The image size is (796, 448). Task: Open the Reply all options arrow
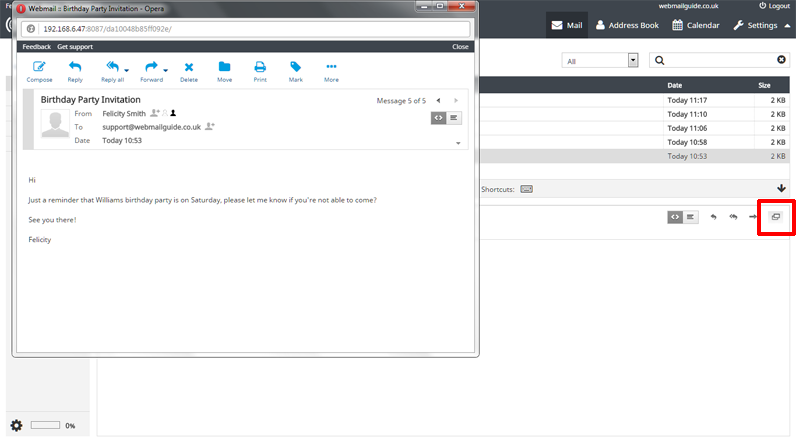[126, 70]
